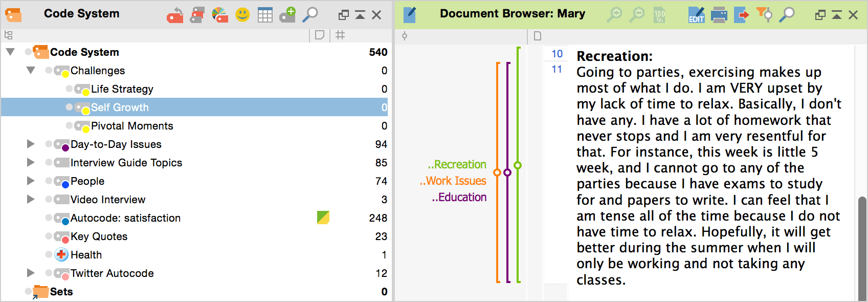868x302 pixels.
Task: Expand the Day-to-Day Issues code
Action: coord(31,144)
